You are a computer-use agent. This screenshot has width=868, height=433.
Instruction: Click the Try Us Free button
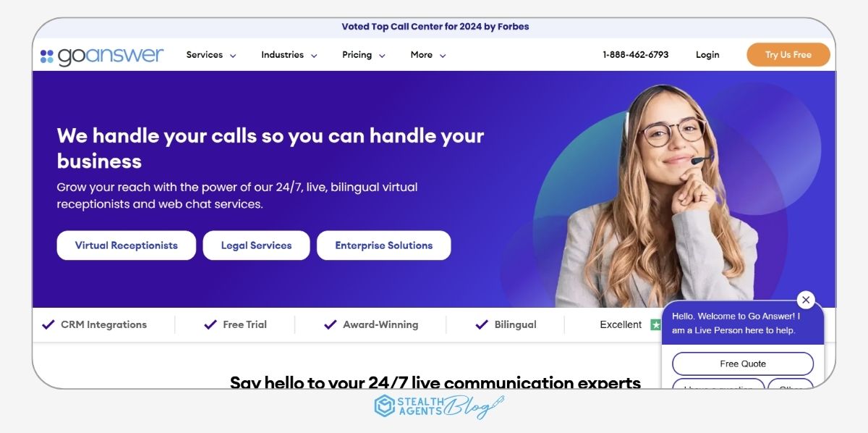[x=788, y=55]
